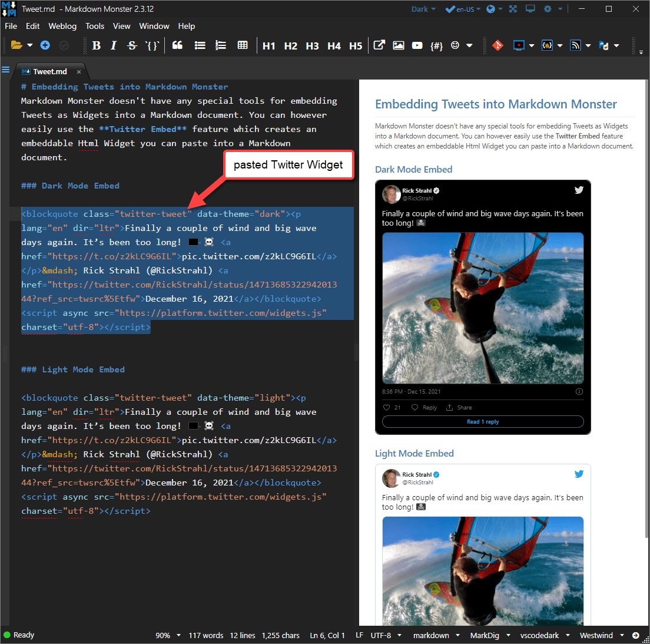Open the File menu
The width and height of the screenshot is (650, 644).
11,26
